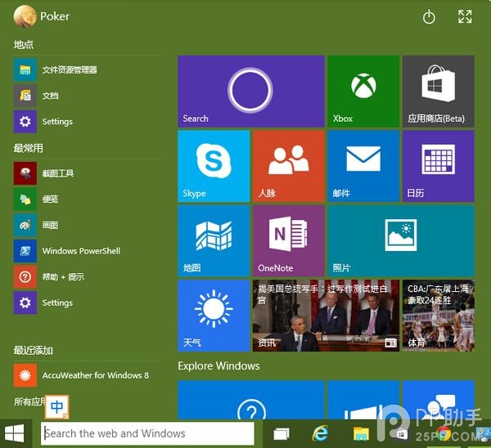Image resolution: width=491 pixels, height=448 pixels.
Task: Open the 地图 maps tile
Action: [x=214, y=240]
